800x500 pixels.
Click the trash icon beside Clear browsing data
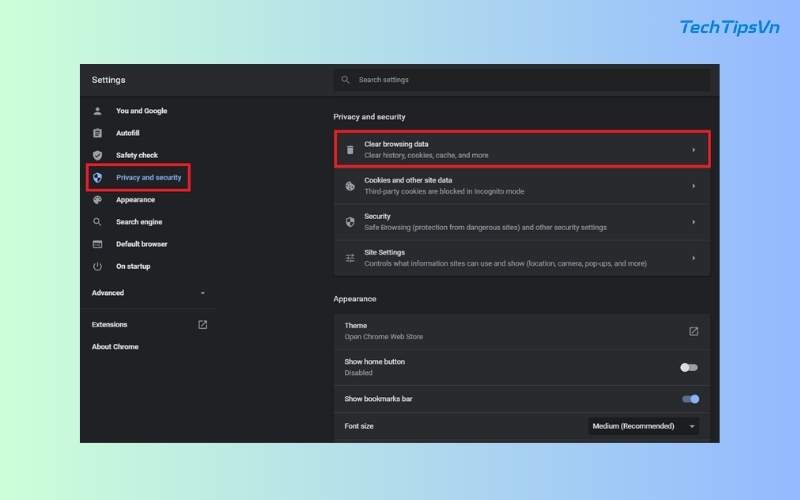pyautogui.click(x=350, y=149)
